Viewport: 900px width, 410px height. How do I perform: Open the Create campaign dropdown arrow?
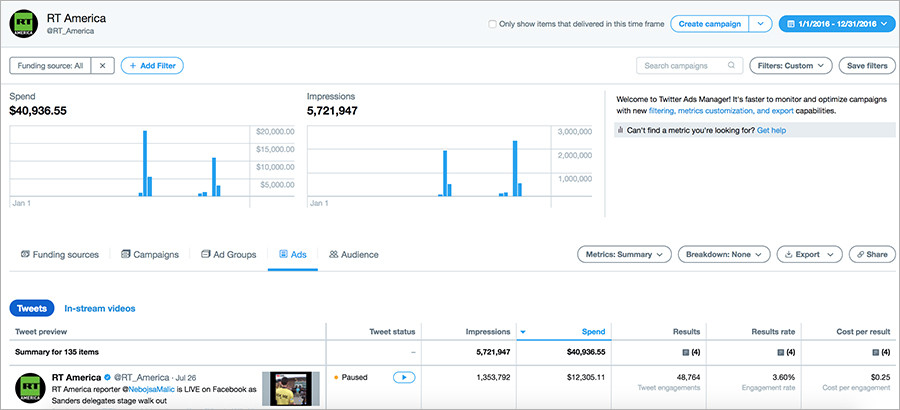pos(761,24)
